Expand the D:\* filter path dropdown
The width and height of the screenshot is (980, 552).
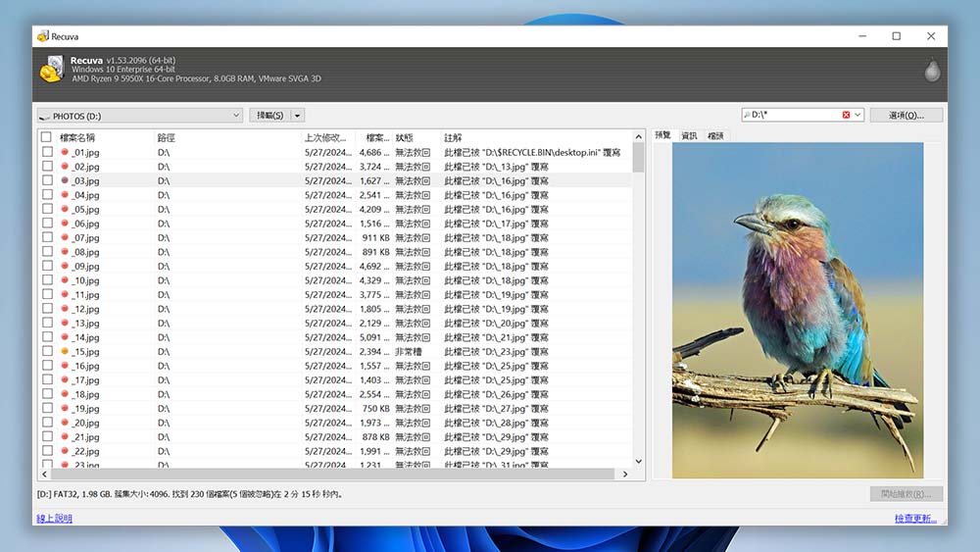tap(857, 115)
